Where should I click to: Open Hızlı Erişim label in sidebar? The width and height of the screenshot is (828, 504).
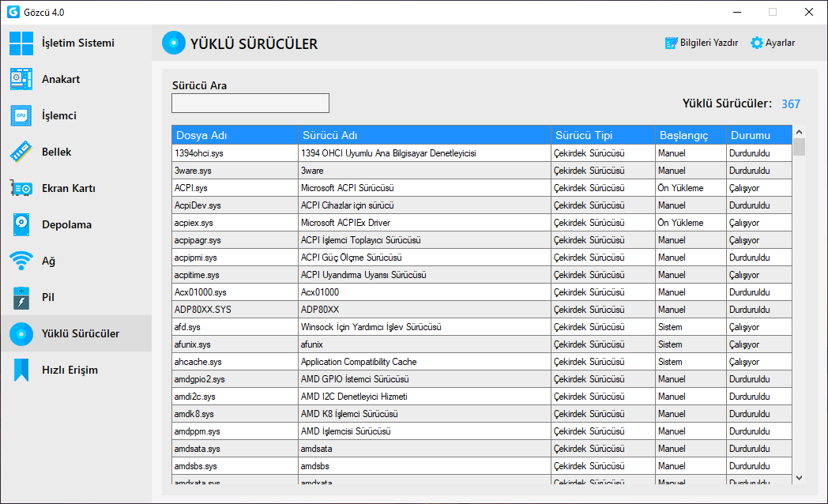[x=70, y=370]
